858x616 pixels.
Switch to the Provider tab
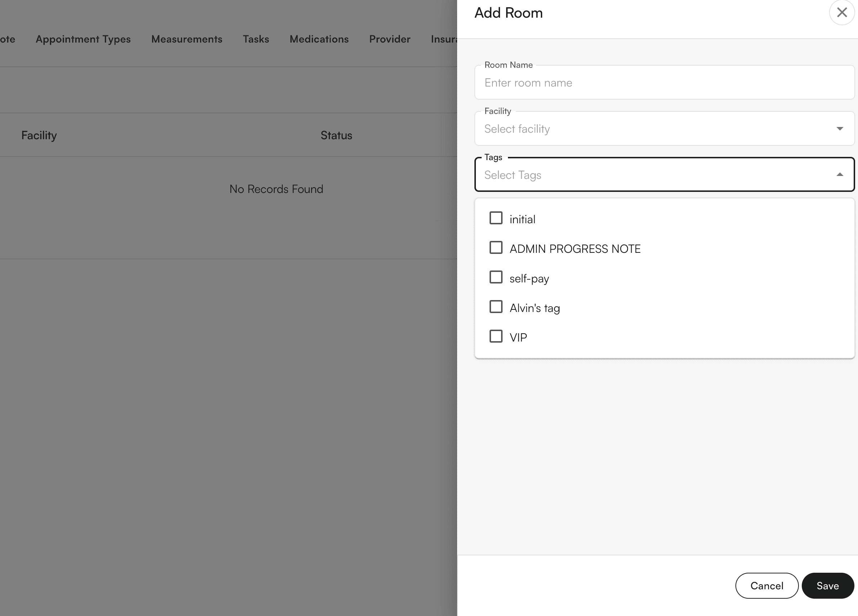[x=389, y=39]
